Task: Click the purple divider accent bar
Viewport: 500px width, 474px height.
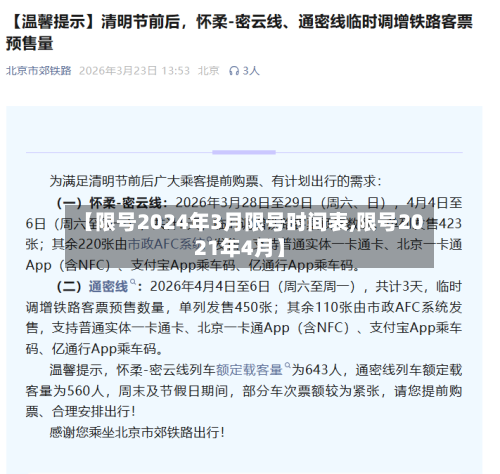Action: tap(244, 152)
